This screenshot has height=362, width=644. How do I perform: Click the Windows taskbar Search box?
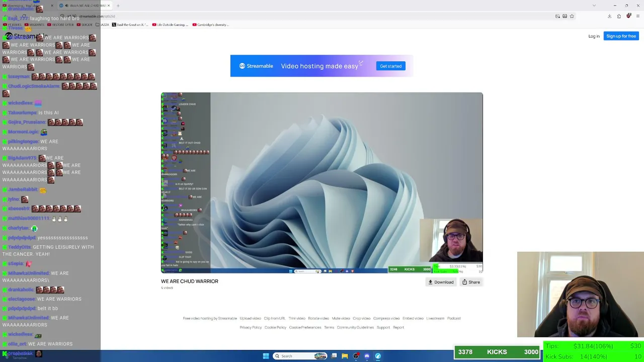[300, 356]
